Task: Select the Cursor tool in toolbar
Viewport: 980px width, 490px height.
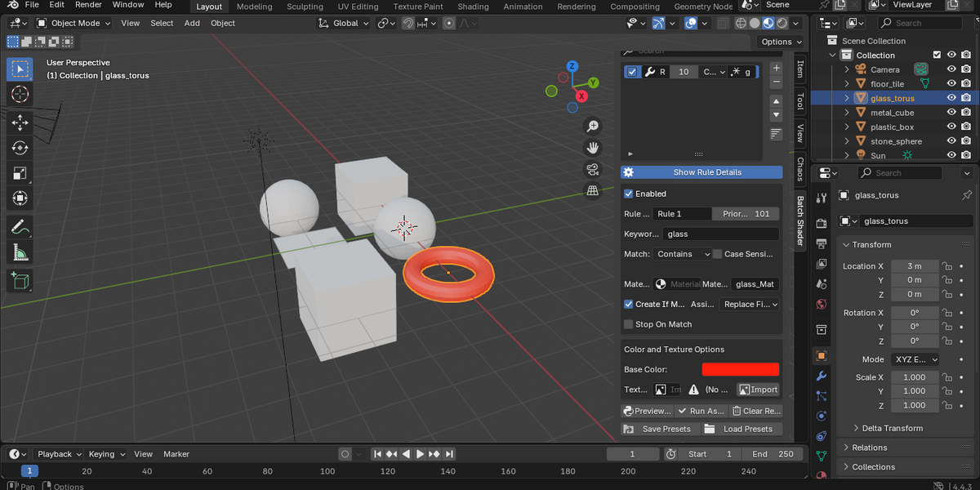Action: tap(20, 95)
